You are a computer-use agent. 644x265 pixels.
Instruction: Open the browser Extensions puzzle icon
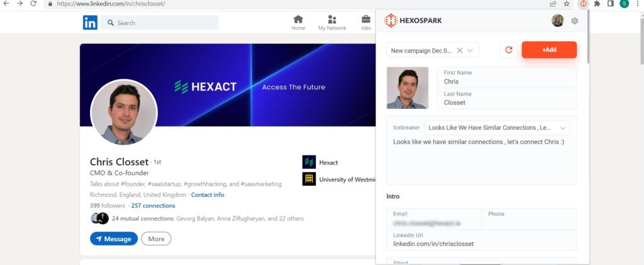click(597, 4)
